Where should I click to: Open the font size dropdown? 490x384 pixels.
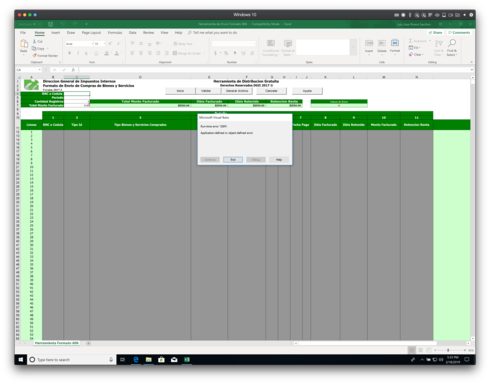(104, 44)
